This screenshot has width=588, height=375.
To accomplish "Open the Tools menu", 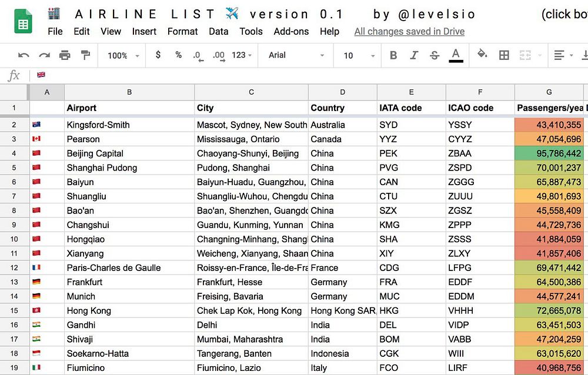I will click(x=251, y=32).
